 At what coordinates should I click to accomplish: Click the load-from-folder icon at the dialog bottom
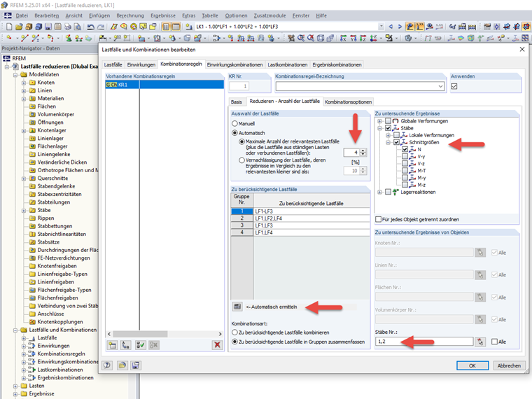[x=122, y=365]
